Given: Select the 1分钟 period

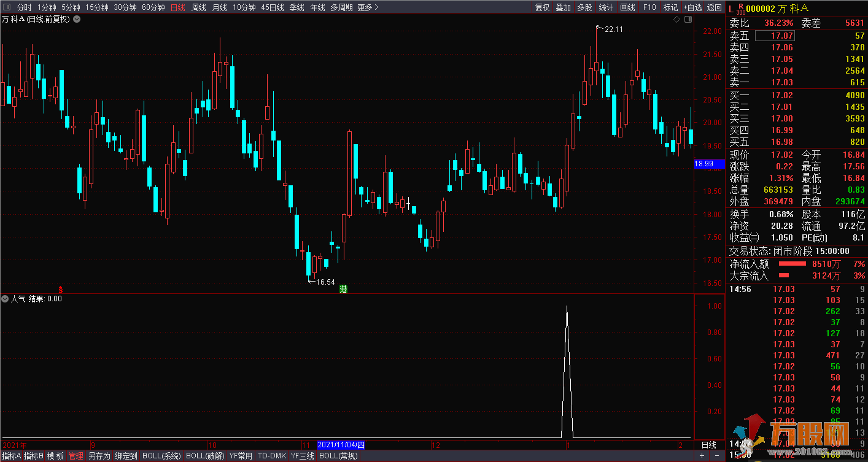Looking at the screenshot, I should [47, 7].
